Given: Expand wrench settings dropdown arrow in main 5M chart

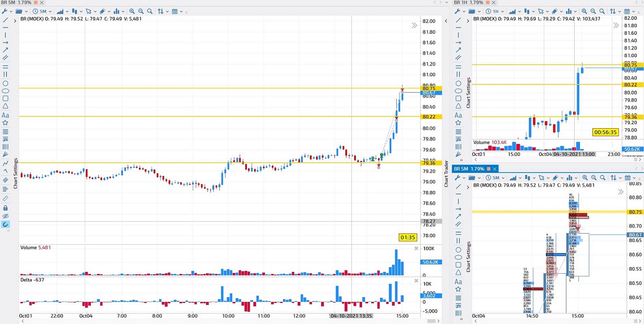Looking at the screenshot, I should (x=11, y=12).
